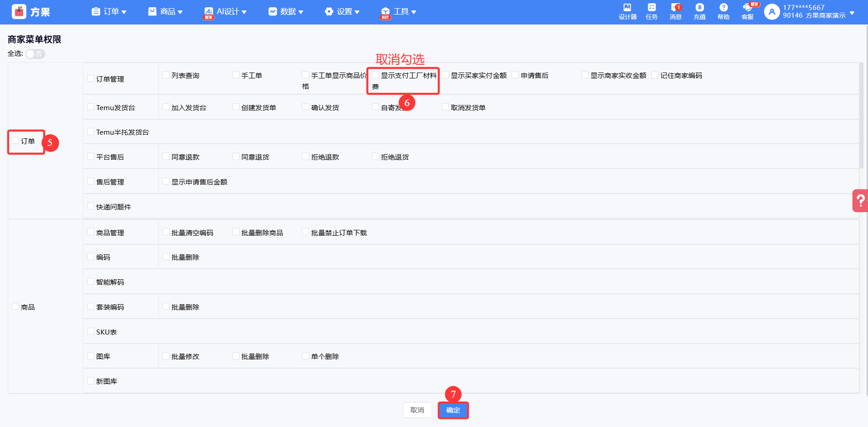Screen dimensions: 868x427
Task: Click the 数据 menu chart icon
Action: [x=273, y=12]
